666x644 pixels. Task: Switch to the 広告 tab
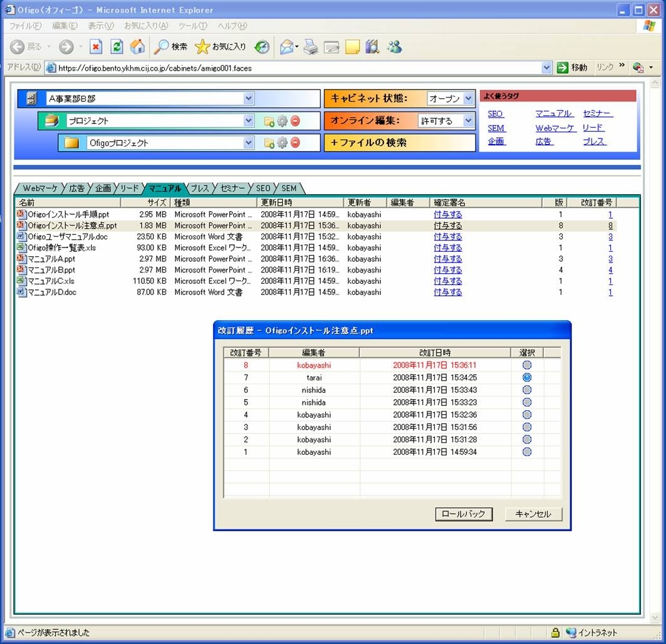pos(77,188)
